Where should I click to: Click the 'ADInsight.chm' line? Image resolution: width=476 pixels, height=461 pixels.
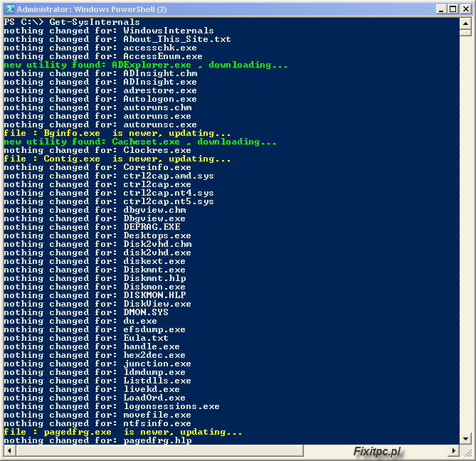pyautogui.click(x=100, y=73)
